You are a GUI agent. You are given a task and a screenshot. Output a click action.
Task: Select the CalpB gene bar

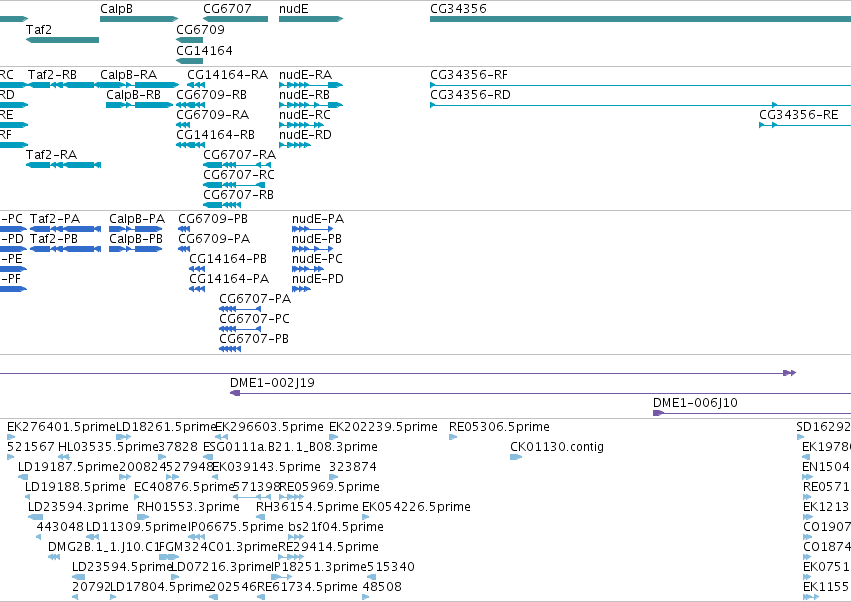coord(139,19)
